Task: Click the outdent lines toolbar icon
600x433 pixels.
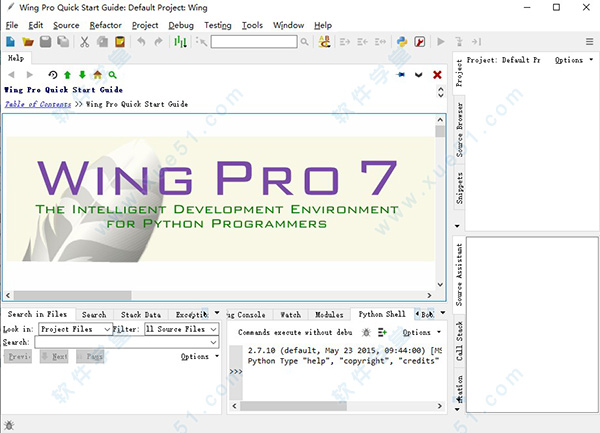Action: point(362,41)
